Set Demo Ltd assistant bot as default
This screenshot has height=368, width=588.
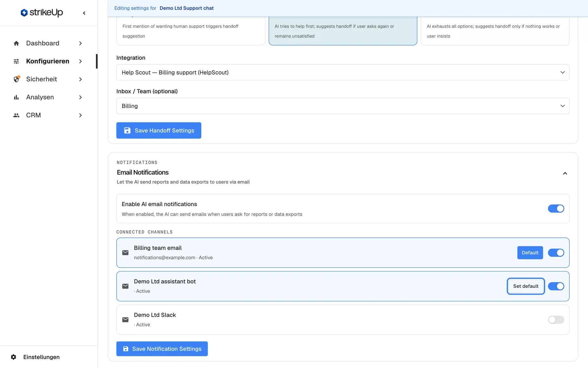526,286
